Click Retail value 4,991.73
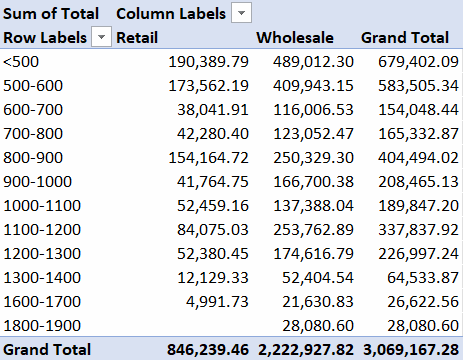This screenshot has height=360, width=463. click(217, 302)
